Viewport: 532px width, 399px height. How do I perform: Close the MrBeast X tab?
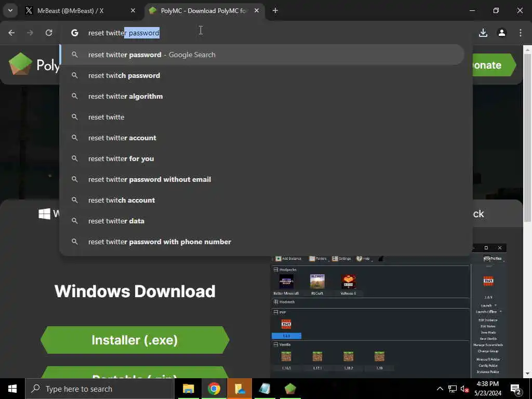pos(133,10)
